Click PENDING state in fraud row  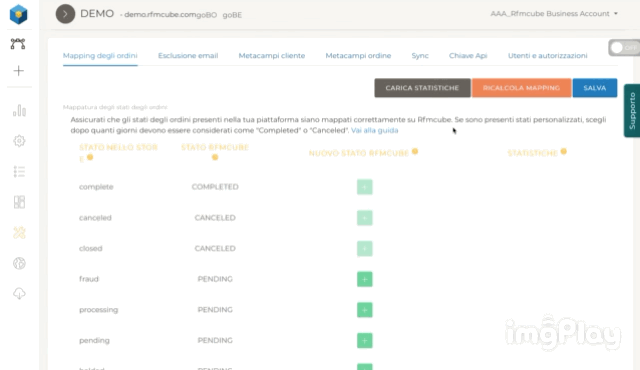(215, 279)
